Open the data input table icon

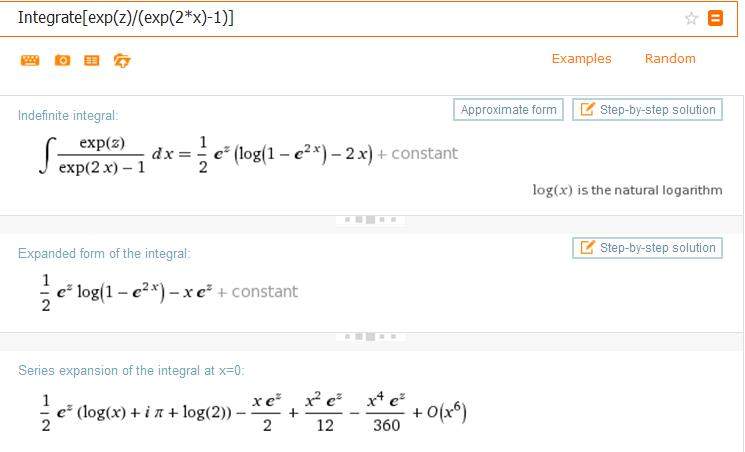92,60
